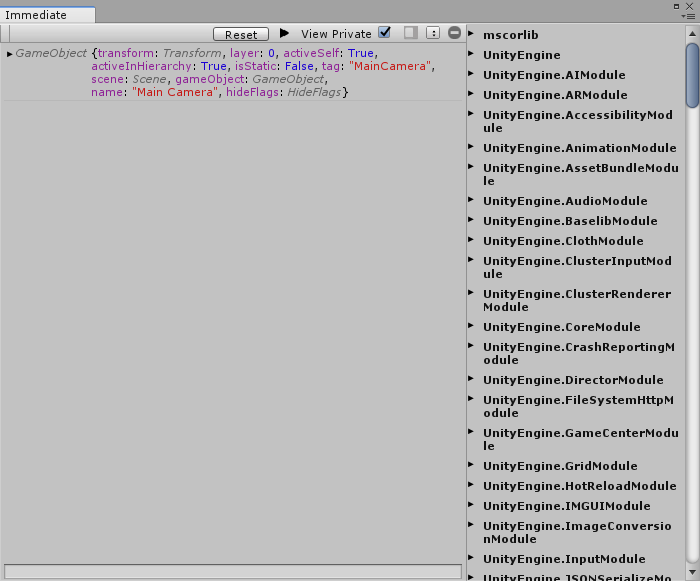
Task: Click the isStatic False value
Action: [x=299, y=66]
